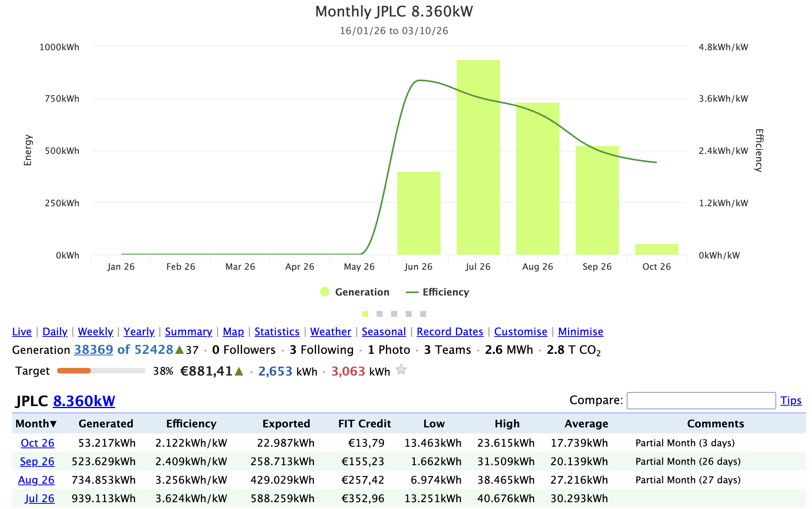Click the 3,063 kWh value

click(361, 371)
